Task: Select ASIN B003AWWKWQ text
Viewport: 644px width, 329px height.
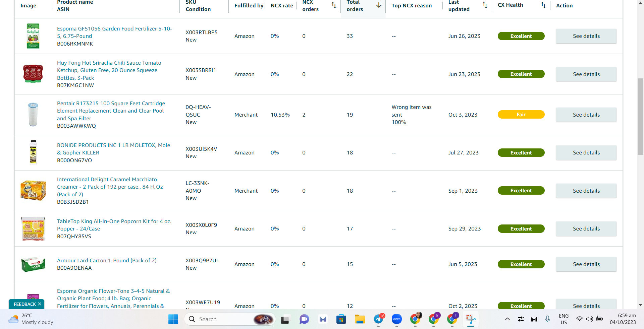Action: pos(76,126)
